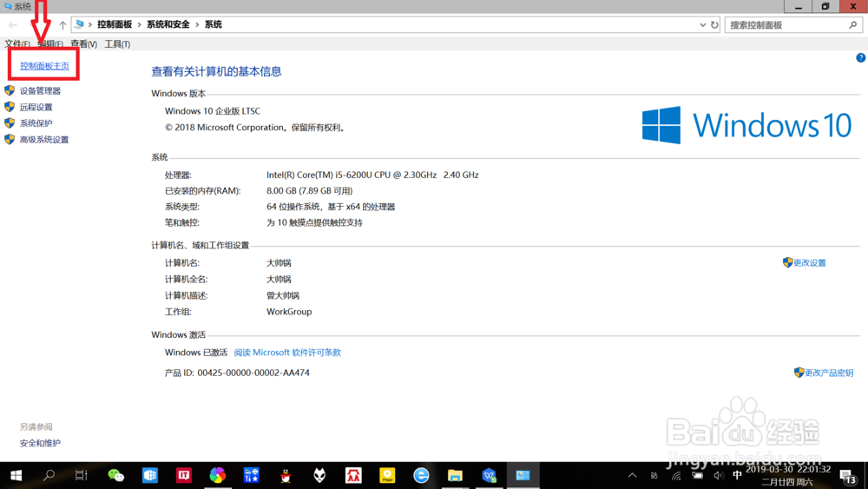Open 高级系统设置 link
This screenshot has height=489, width=868.
point(44,140)
